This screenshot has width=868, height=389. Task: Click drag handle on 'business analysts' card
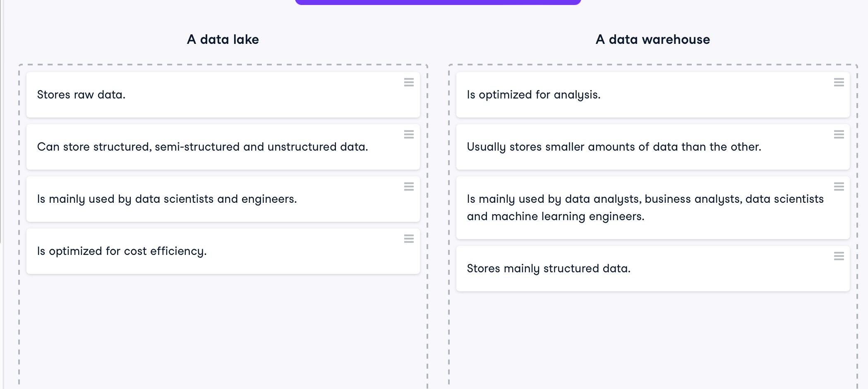(x=839, y=187)
